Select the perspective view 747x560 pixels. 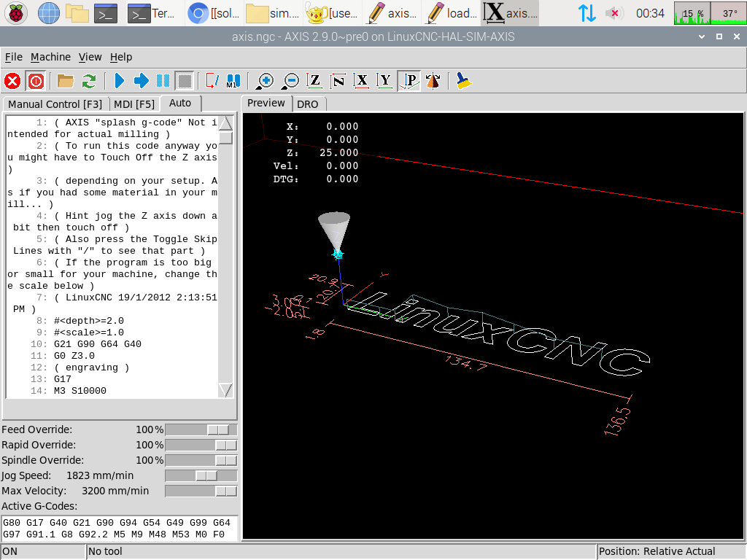click(409, 81)
